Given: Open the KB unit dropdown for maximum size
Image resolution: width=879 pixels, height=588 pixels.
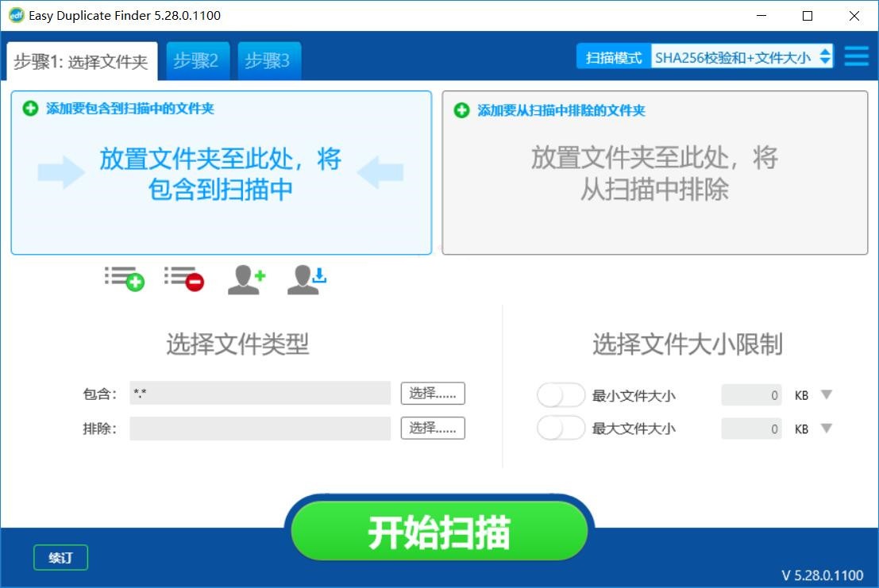Looking at the screenshot, I should [x=826, y=429].
